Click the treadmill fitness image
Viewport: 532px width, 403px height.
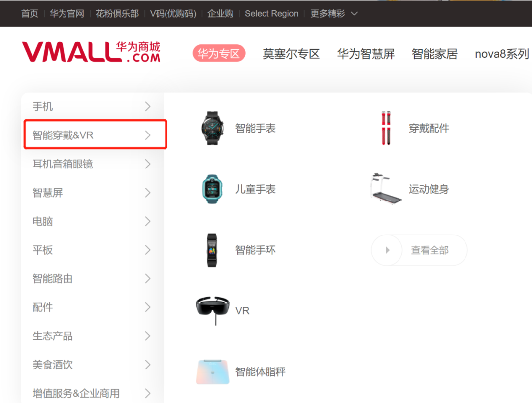tap(386, 189)
